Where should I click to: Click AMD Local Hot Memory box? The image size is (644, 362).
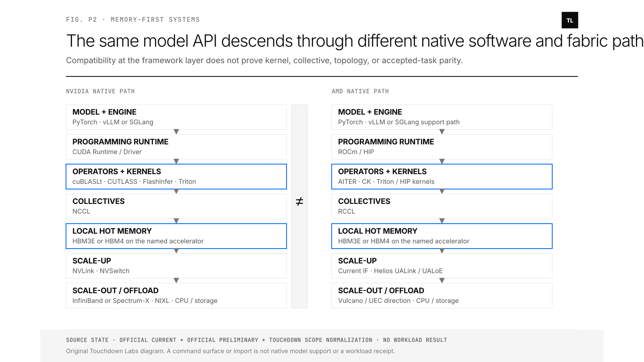(x=442, y=236)
